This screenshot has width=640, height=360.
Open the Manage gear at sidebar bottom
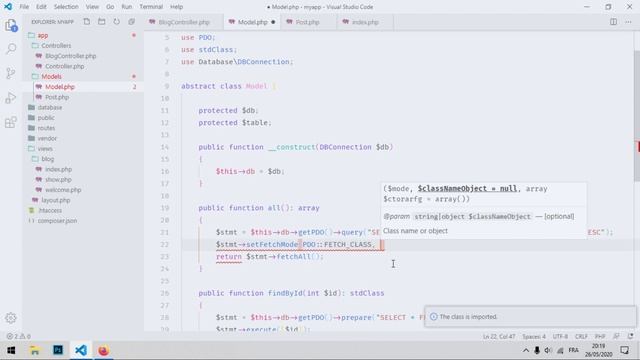tap(11, 318)
